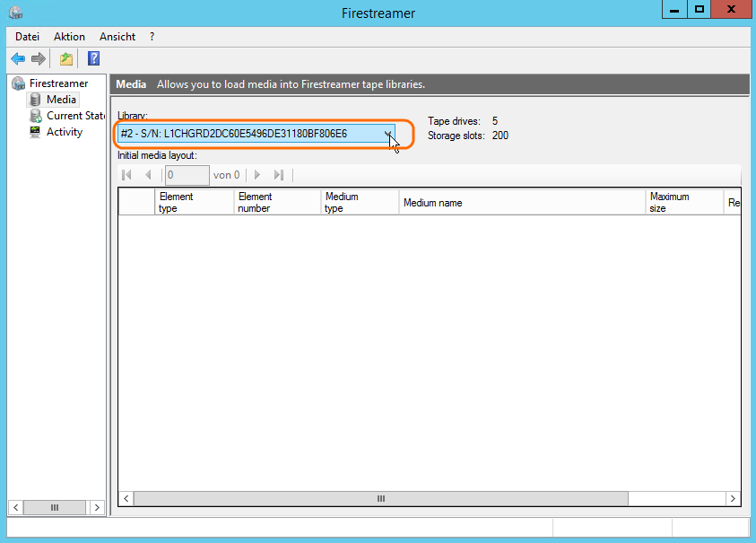Screen dimensions: 756x543
Task: Open Current State tree item
Action: click(x=75, y=116)
